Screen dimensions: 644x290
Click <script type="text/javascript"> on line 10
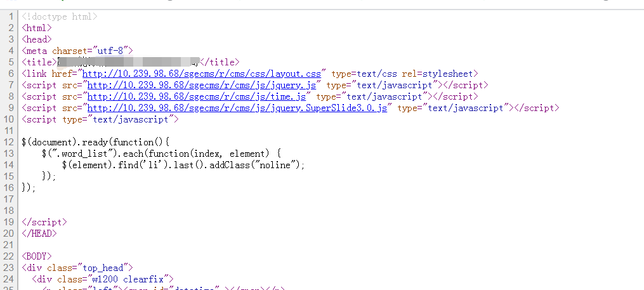point(100,120)
